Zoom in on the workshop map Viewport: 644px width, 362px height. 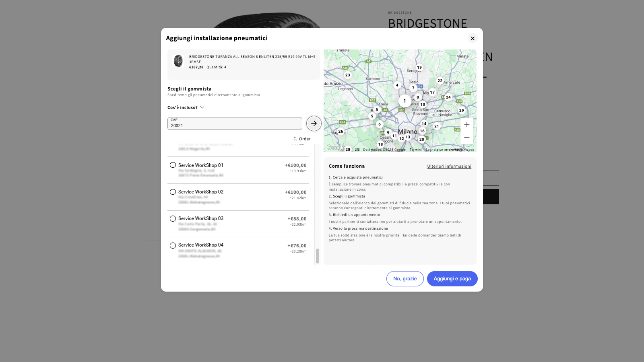coord(467,125)
